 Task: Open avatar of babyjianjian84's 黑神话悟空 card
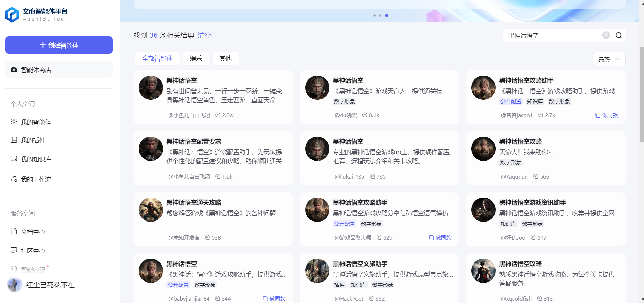[x=151, y=271]
